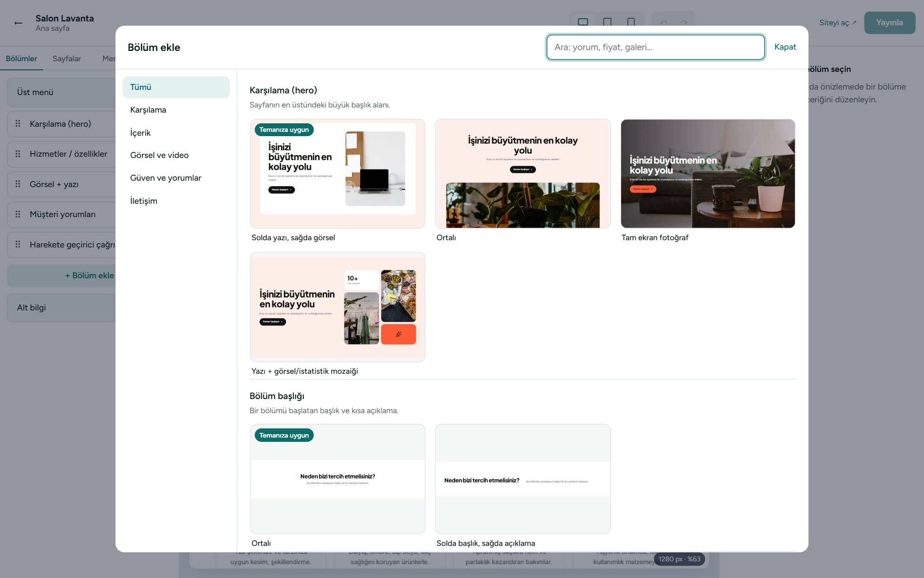Select the Görsel ve video category
The height and width of the screenshot is (578, 924).
[176, 155]
